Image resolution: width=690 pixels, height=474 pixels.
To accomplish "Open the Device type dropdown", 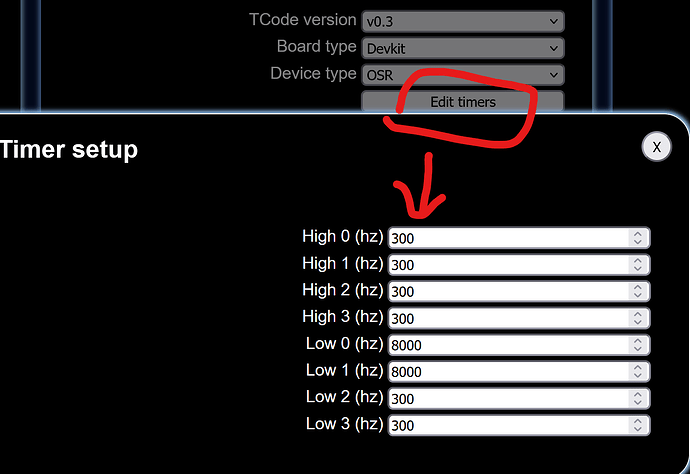I will coord(462,75).
